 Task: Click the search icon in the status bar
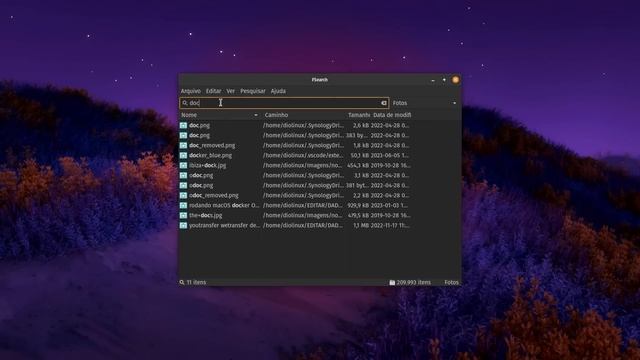tap(182, 282)
